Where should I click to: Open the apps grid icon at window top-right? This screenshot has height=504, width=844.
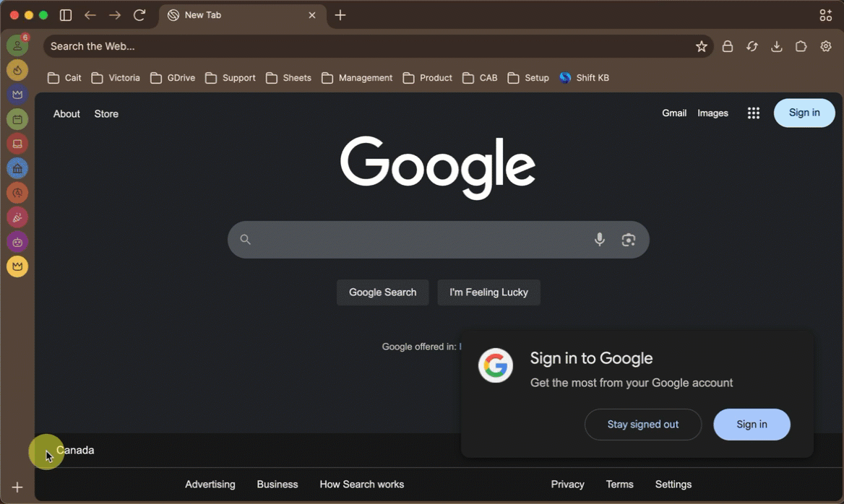(x=826, y=15)
